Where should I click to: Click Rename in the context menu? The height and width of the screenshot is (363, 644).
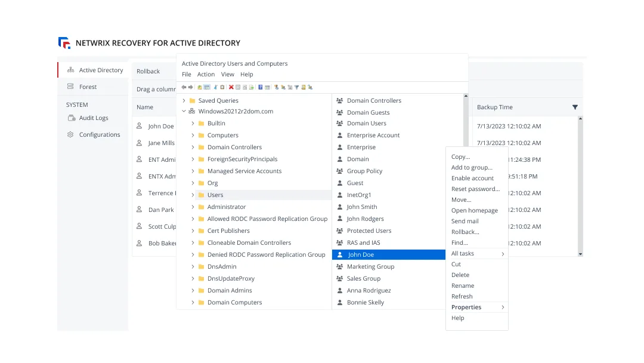pos(463,286)
